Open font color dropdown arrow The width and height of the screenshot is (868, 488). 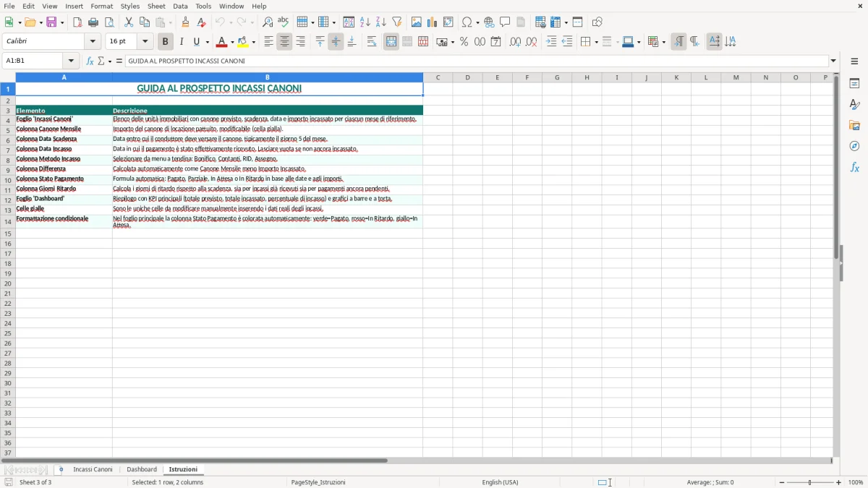[x=232, y=42]
